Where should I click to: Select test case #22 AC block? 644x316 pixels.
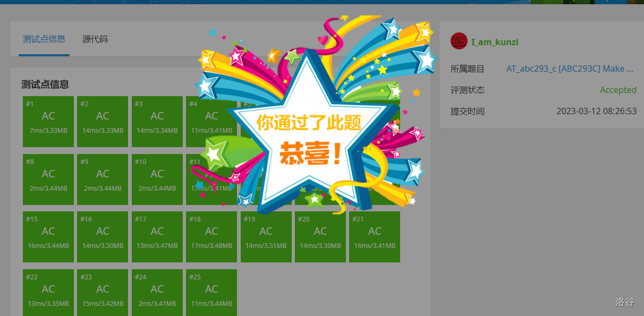[48, 293]
